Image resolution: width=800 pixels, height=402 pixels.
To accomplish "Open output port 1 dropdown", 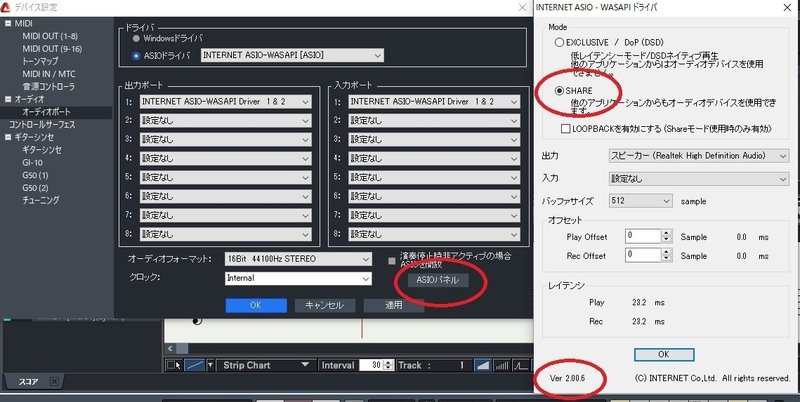I will tap(226, 102).
